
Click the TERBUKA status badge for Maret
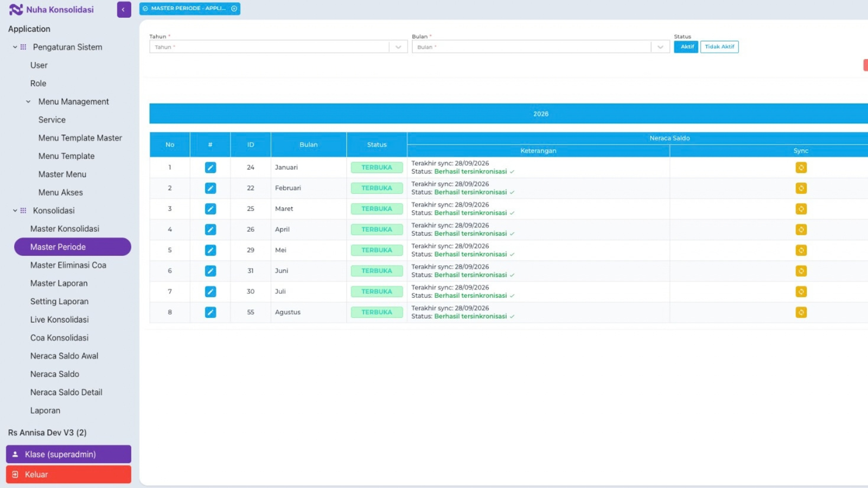pyautogui.click(x=376, y=209)
